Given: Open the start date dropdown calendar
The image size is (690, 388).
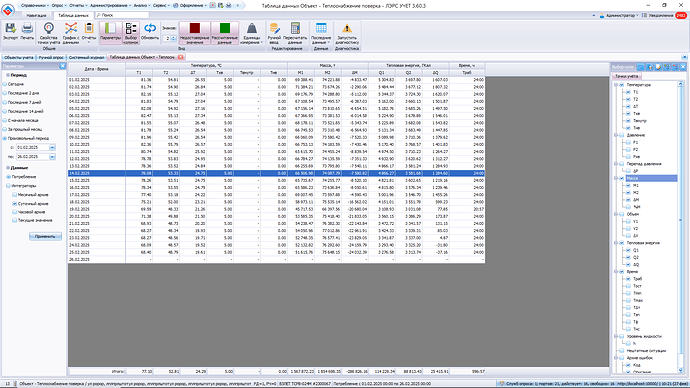Looking at the screenshot, I should point(52,147).
